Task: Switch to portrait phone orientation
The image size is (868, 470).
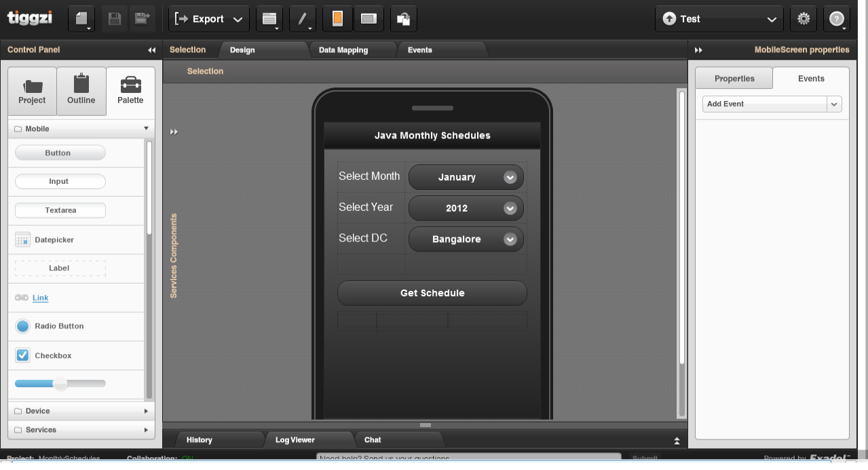Action: 337,19
